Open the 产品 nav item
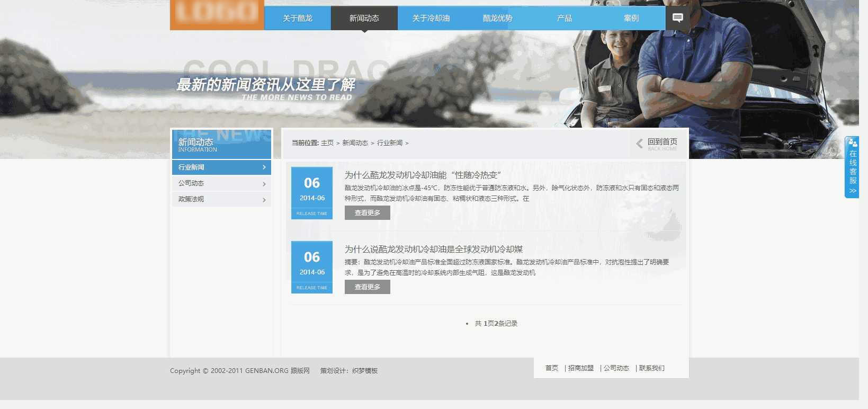 pyautogui.click(x=565, y=18)
